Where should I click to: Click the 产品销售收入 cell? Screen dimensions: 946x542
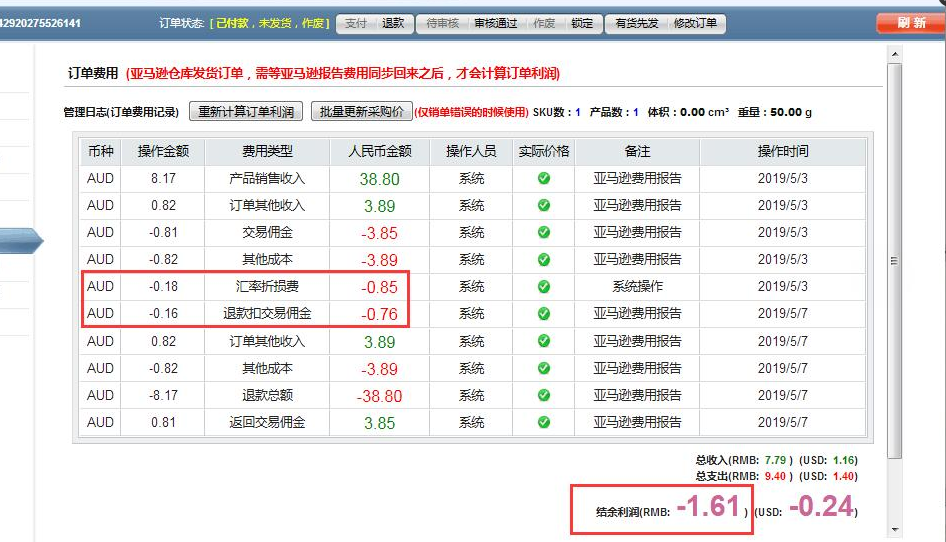(267, 179)
